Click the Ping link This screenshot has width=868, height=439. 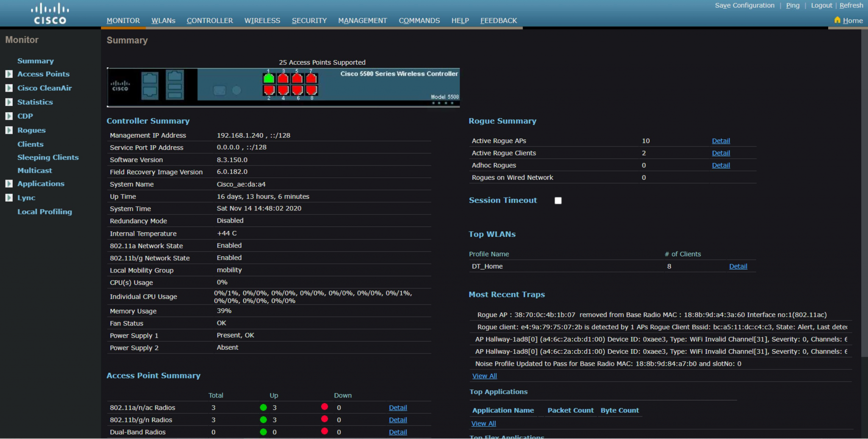(793, 6)
